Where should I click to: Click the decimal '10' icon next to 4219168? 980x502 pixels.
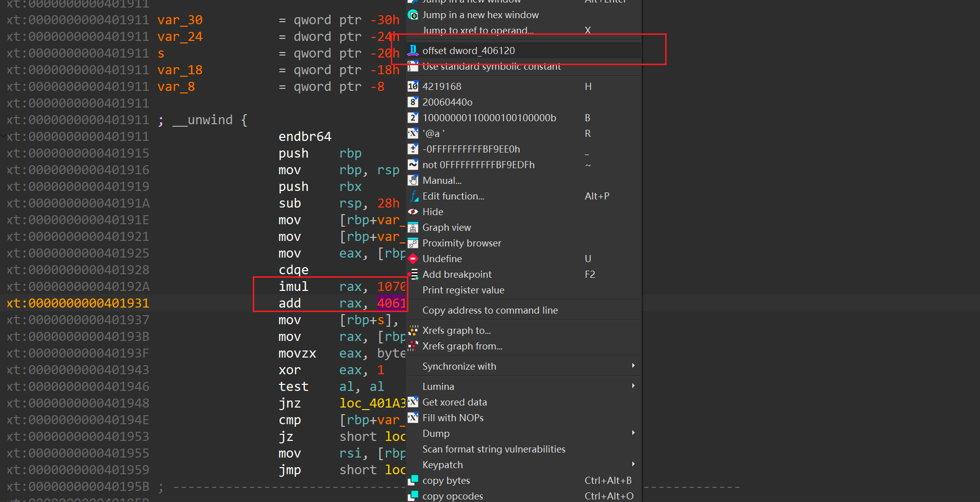(x=413, y=86)
